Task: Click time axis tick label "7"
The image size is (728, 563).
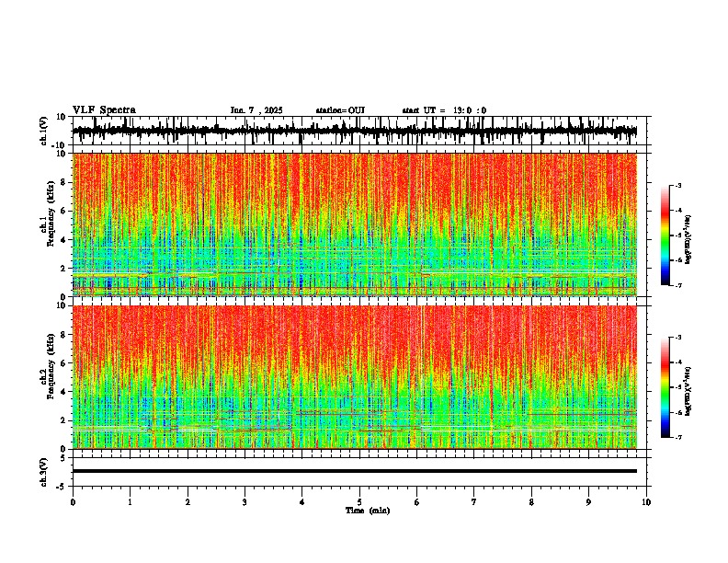Action: pos(474,502)
